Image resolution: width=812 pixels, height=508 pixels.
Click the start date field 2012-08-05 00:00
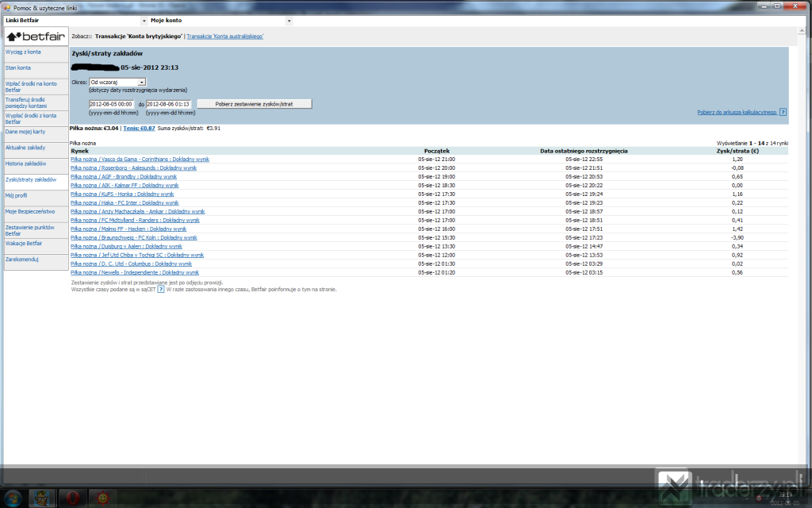pyautogui.click(x=111, y=104)
